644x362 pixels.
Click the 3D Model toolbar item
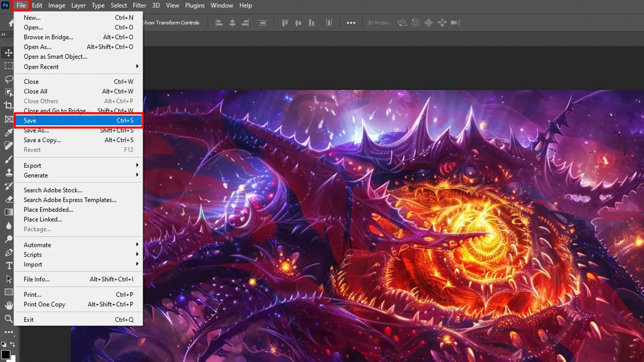[x=378, y=22]
